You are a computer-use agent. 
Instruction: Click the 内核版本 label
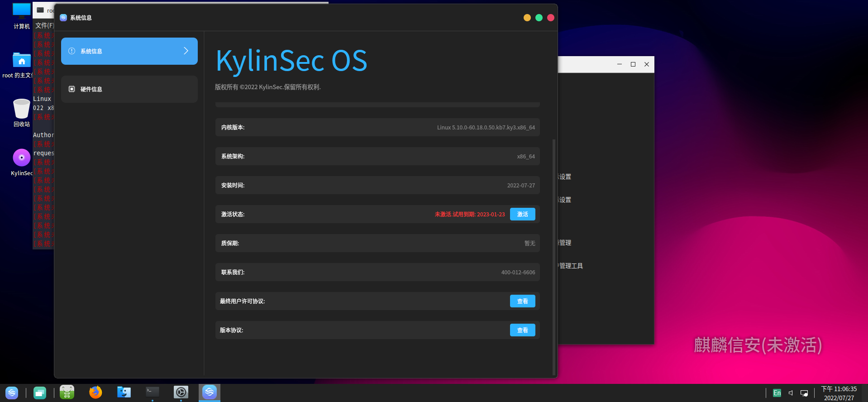[233, 128]
